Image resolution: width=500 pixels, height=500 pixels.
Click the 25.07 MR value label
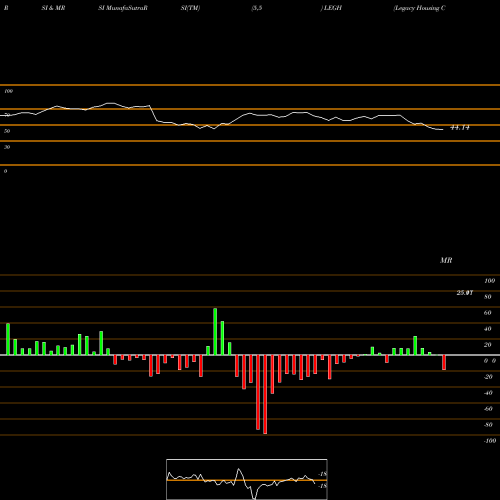(x=465, y=293)
